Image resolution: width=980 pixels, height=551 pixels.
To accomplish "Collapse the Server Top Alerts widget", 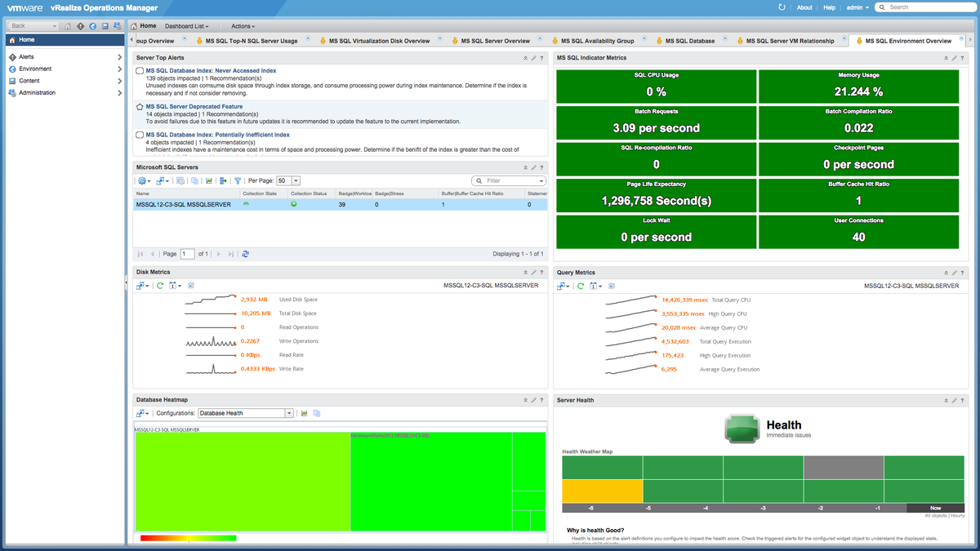I will point(525,58).
